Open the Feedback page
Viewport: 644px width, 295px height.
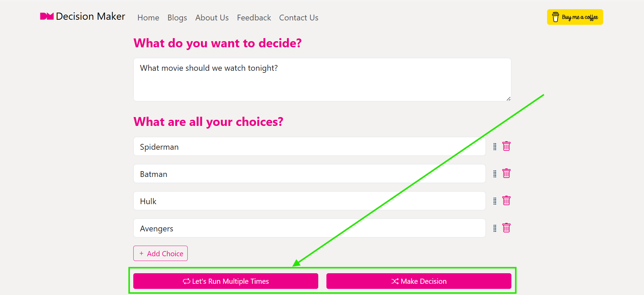coord(254,17)
